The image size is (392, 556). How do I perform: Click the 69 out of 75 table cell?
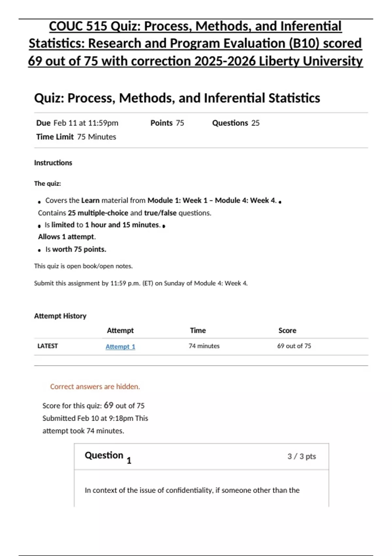(294, 346)
